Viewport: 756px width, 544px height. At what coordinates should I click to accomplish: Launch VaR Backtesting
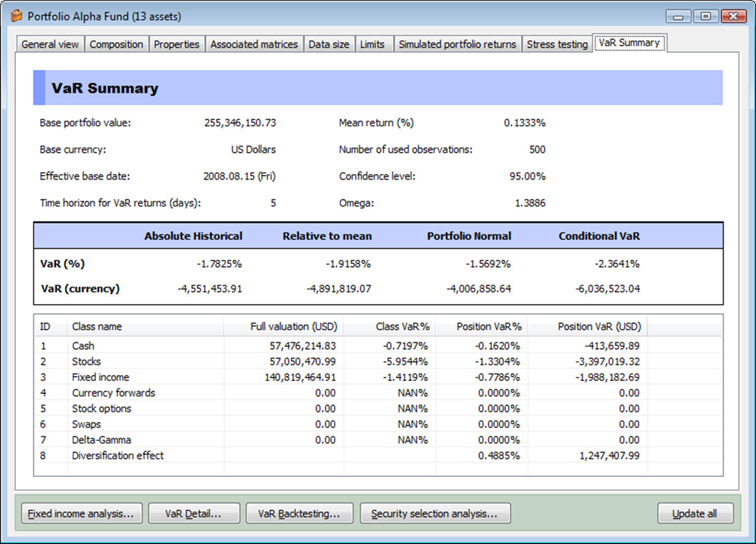tap(299, 514)
